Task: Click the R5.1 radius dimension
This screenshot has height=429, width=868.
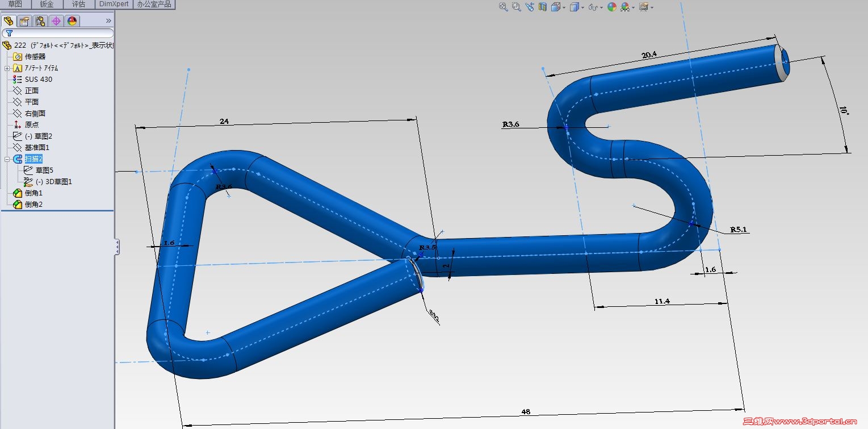Action: (739, 230)
